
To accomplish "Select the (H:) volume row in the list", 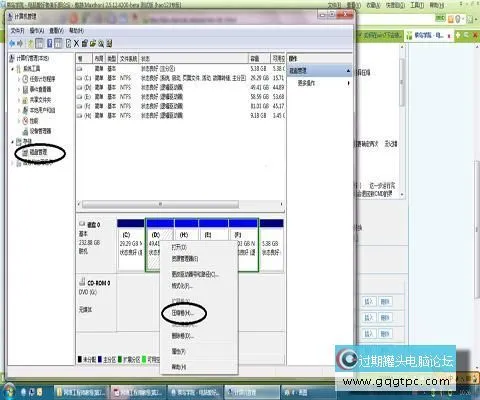I will click(180, 115).
